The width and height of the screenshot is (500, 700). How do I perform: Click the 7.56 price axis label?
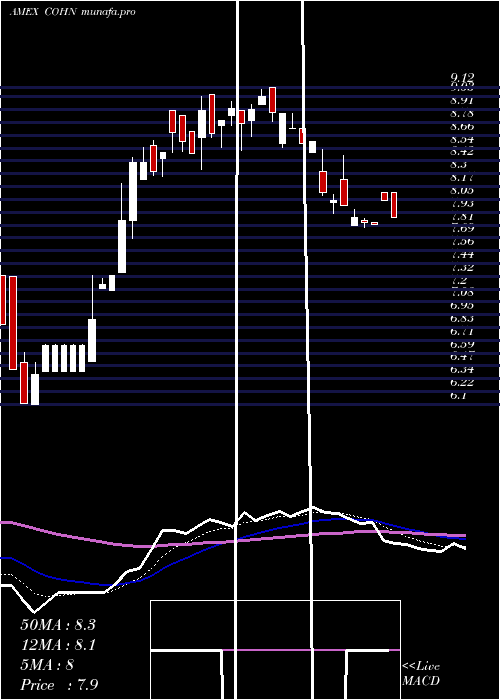pyautogui.click(x=462, y=242)
